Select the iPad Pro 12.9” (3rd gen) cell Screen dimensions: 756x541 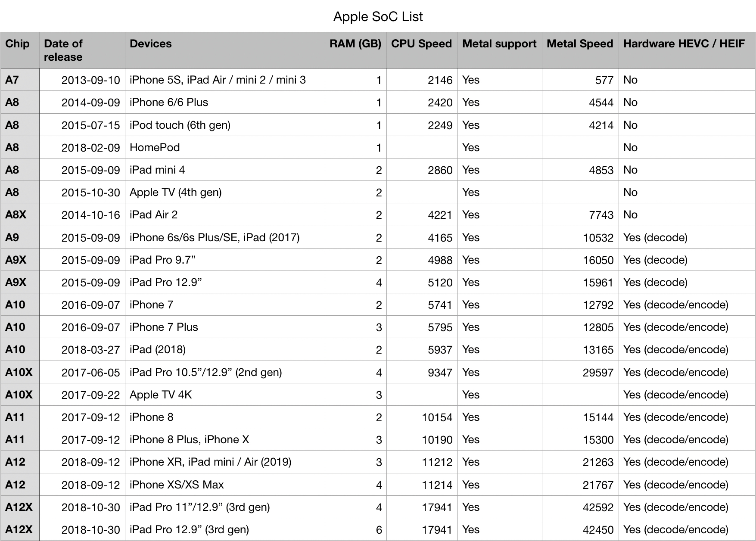(x=225, y=529)
